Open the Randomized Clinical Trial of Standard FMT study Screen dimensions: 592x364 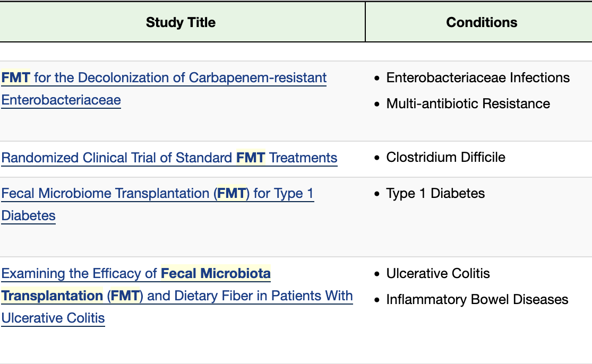pyautogui.click(x=169, y=158)
